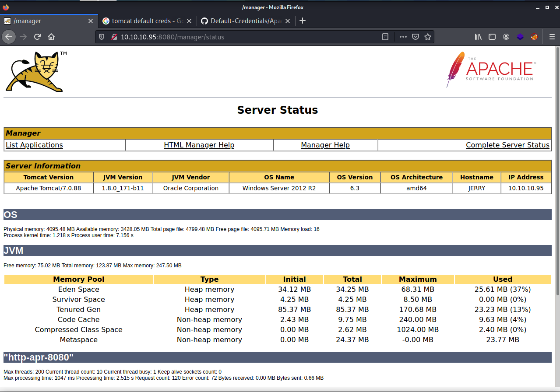Viewport: 560px width, 392px height.
Task: Open the List Applications link
Action: (34, 145)
